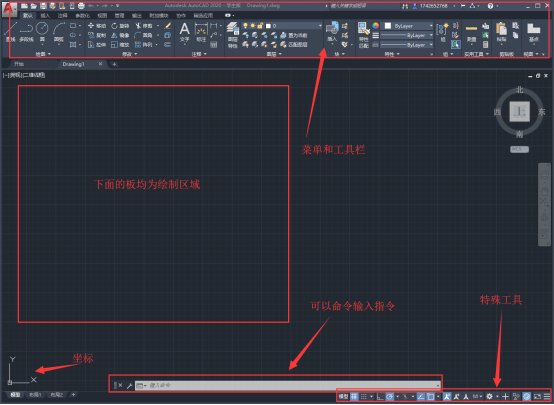Click the Rotate (旋转) tool
The image size is (554, 405).
coord(120,26)
